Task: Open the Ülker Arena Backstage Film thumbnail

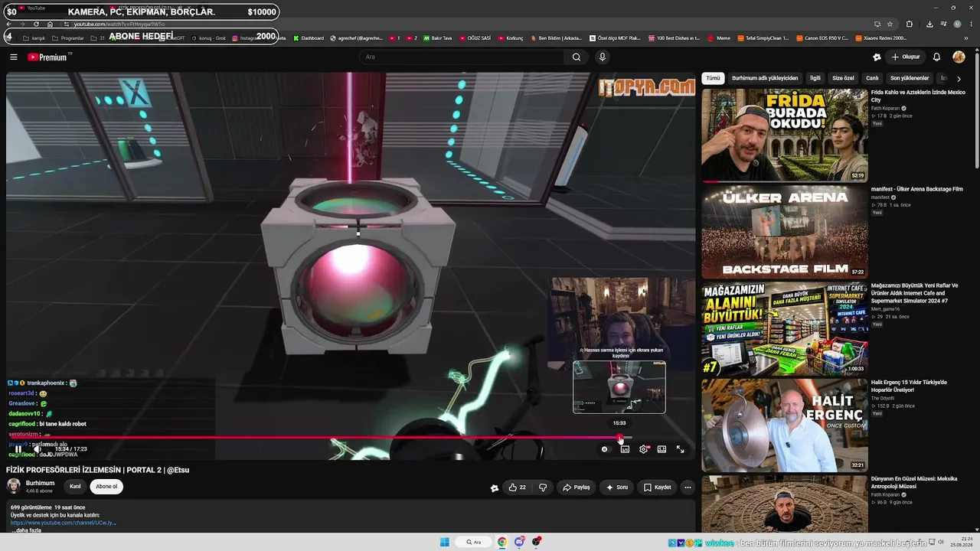Action: click(x=785, y=232)
